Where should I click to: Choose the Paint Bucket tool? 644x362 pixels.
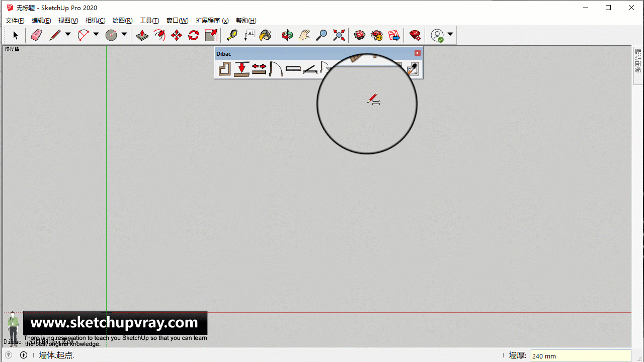[x=265, y=35]
